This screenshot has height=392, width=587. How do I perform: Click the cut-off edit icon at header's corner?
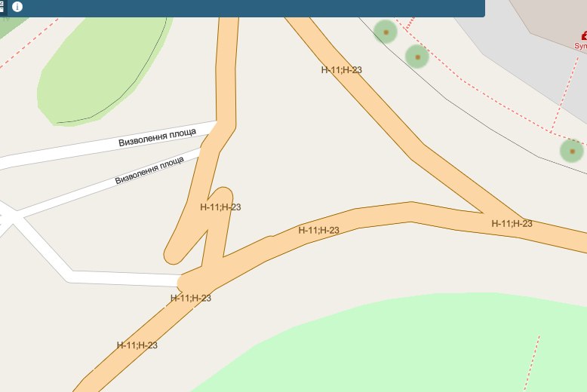tap(2, 2)
